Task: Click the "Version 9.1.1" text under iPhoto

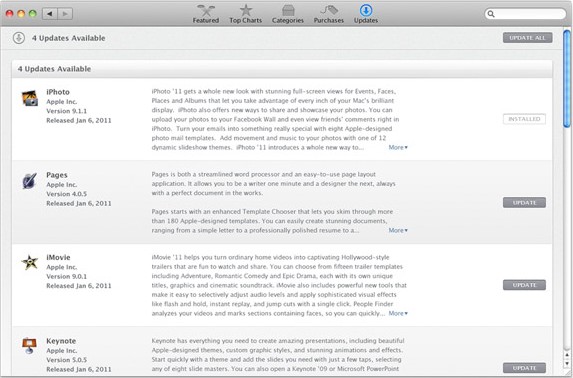Action: tap(67, 111)
